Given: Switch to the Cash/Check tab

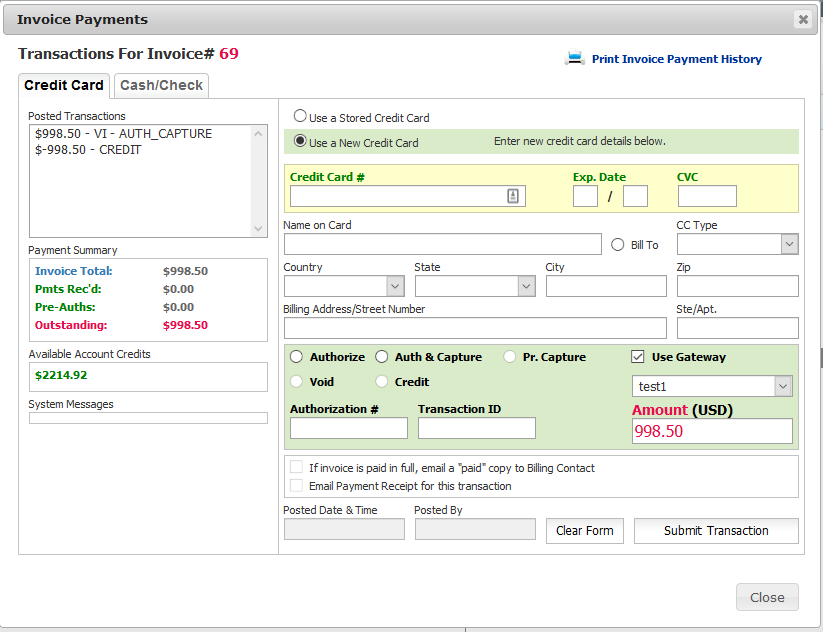Looking at the screenshot, I should (161, 86).
